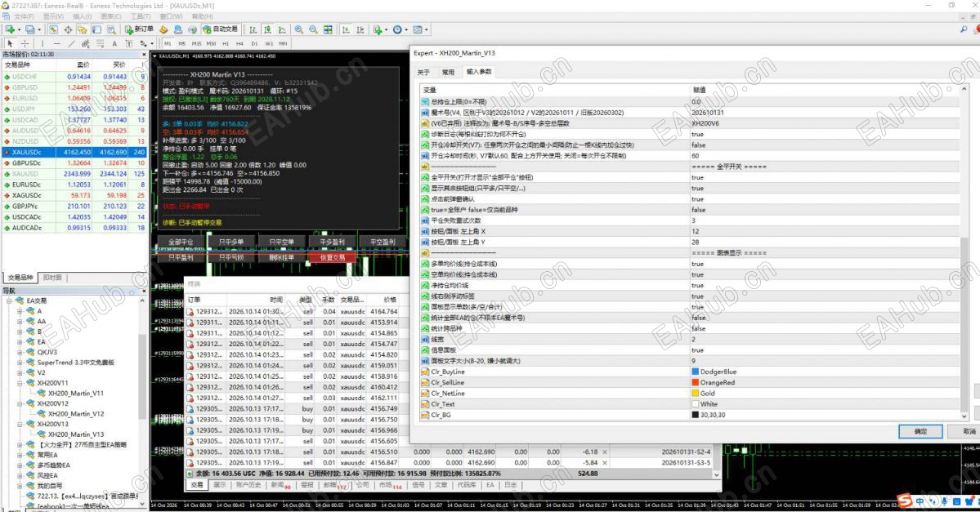Screen dimensions: 980x512
Task: Switch to the 常用 tab in Expert dialog
Action: coord(448,73)
